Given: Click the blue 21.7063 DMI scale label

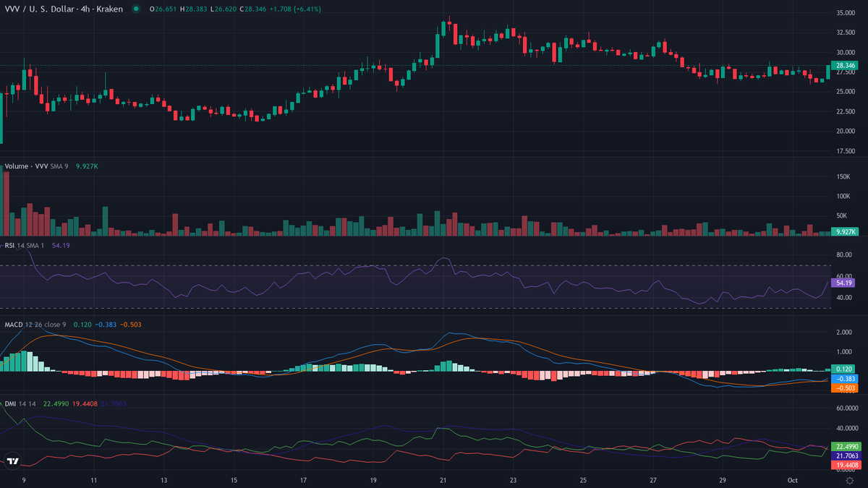Looking at the screenshot, I should pyautogui.click(x=845, y=456).
